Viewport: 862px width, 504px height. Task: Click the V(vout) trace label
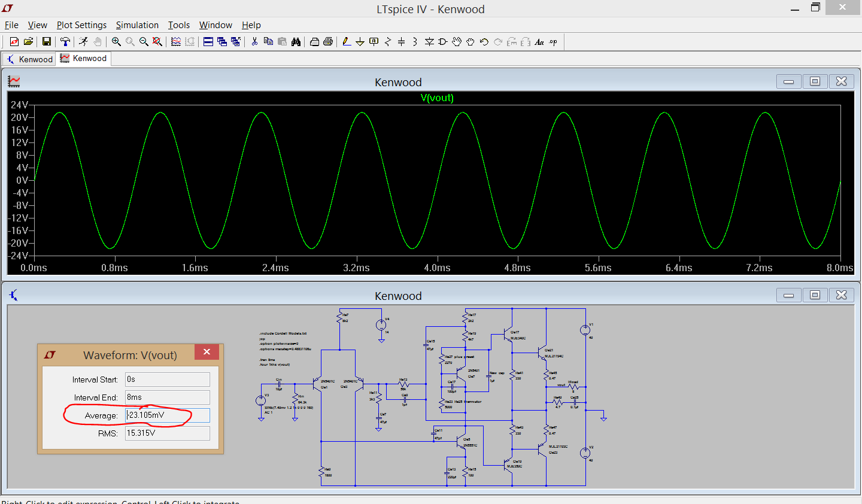tap(437, 98)
